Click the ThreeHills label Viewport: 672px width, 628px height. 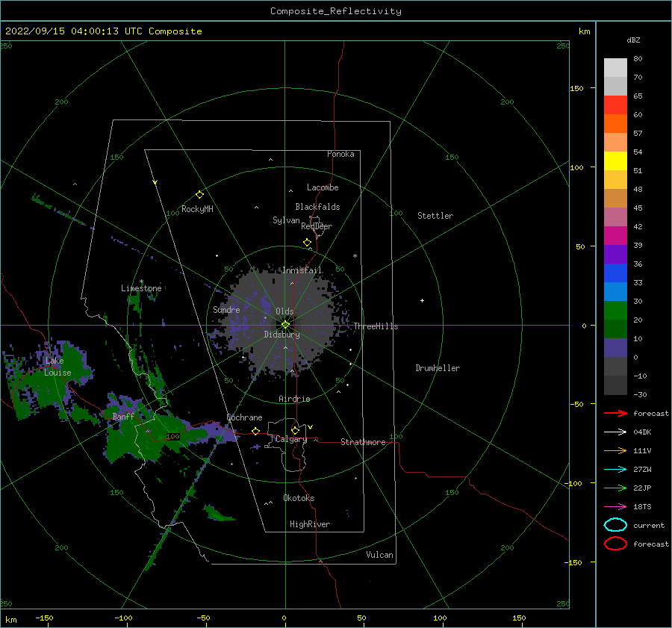(376, 326)
